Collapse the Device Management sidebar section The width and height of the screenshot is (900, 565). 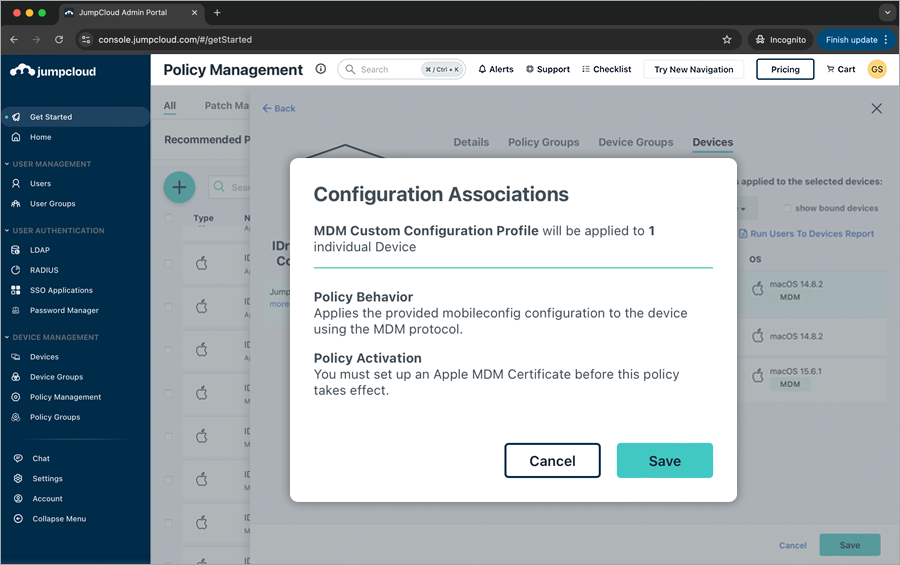coord(55,337)
